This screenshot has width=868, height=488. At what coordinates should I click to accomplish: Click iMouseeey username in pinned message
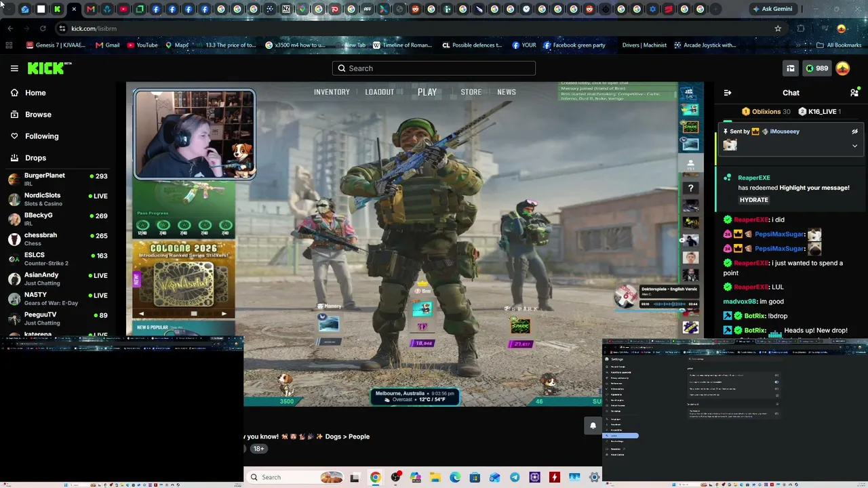(x=785, y=131)
